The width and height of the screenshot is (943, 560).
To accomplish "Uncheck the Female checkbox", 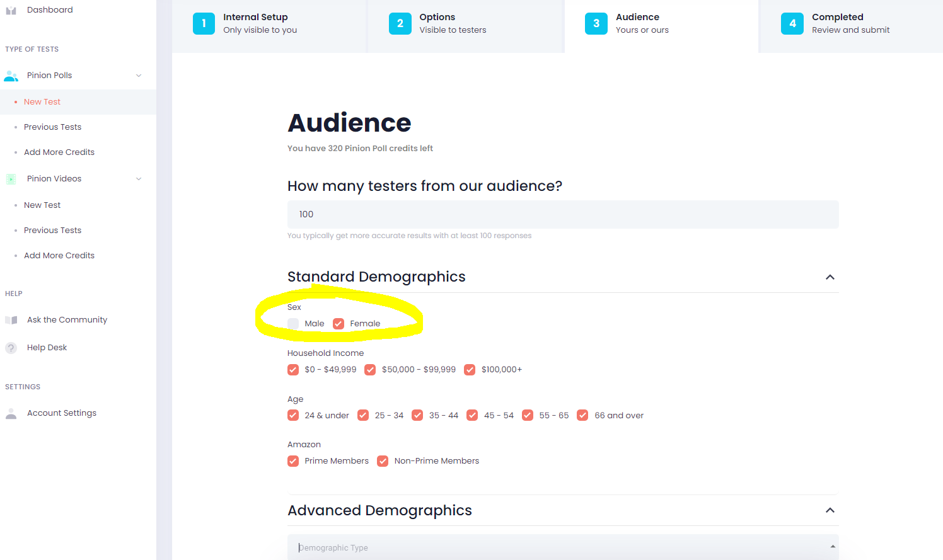I will pos(338,323).
